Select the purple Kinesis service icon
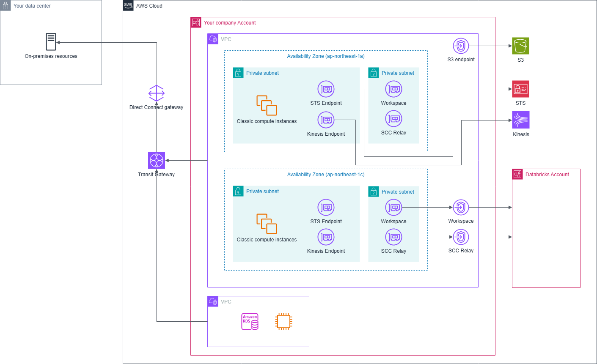Image resolution: width=597 pixels, height=364 pixels. [x=521, y=120]
